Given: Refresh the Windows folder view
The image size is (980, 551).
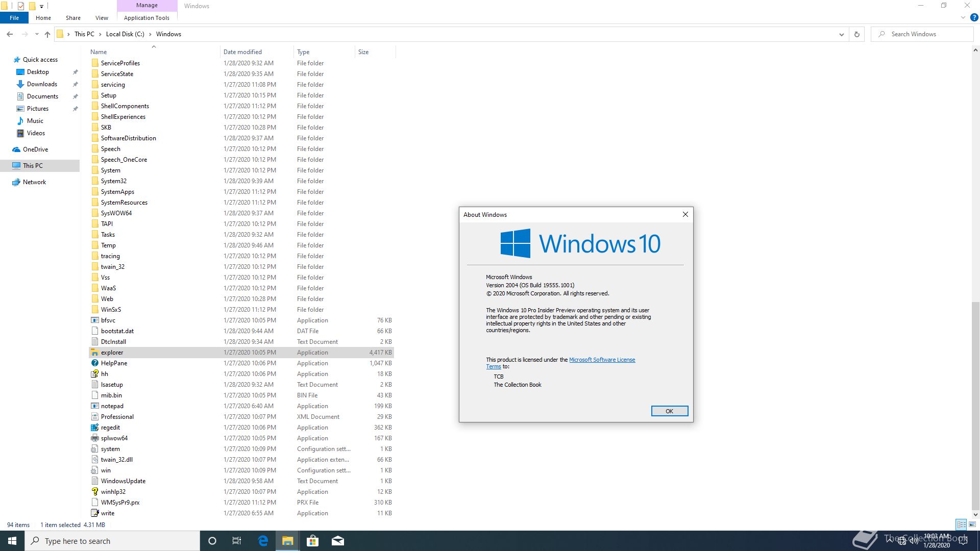Looking at the screenshot, I should pos(857,34).
